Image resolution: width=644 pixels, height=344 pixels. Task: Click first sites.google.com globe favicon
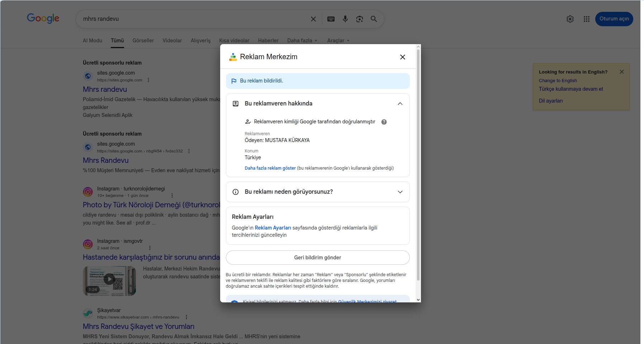(x=88, y=76)
